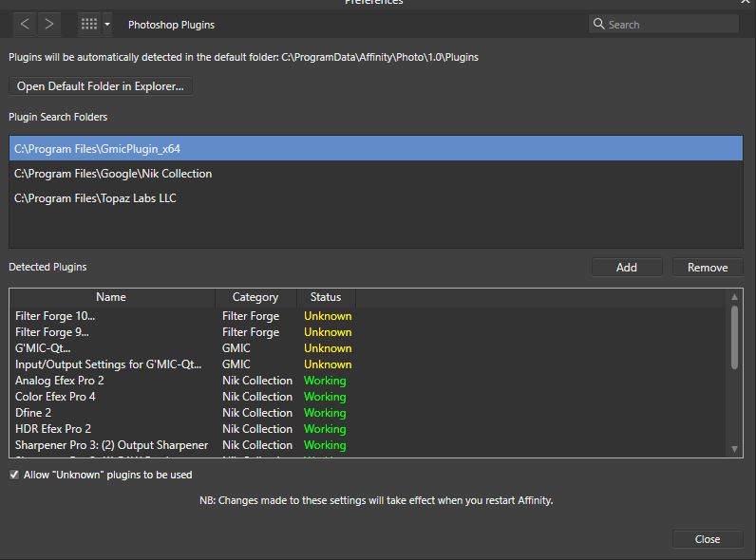
Task: Expand the preferences sections dropdown arrow
Action: (x=107, y=24)
